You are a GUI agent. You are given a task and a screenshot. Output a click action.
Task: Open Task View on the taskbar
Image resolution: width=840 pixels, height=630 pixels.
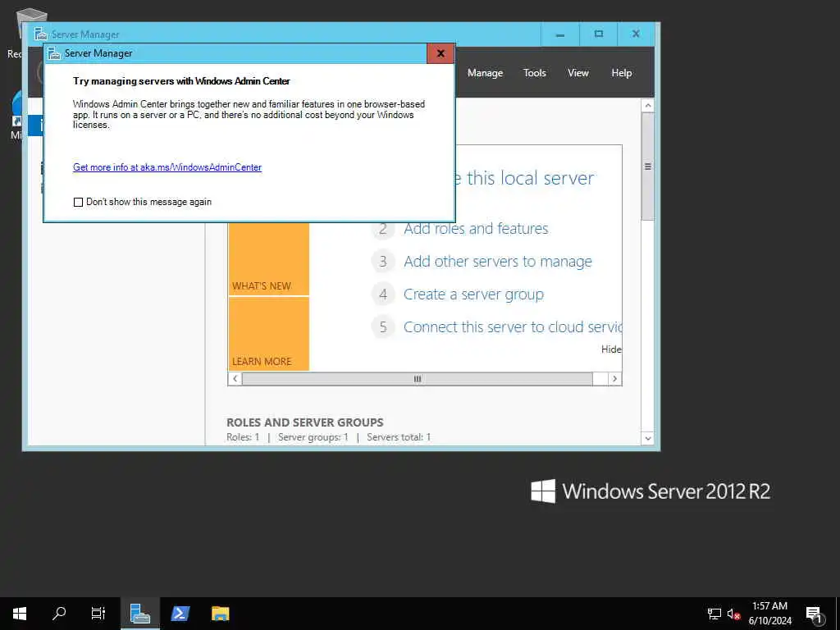pyautogui.click(x=98, y=614)
